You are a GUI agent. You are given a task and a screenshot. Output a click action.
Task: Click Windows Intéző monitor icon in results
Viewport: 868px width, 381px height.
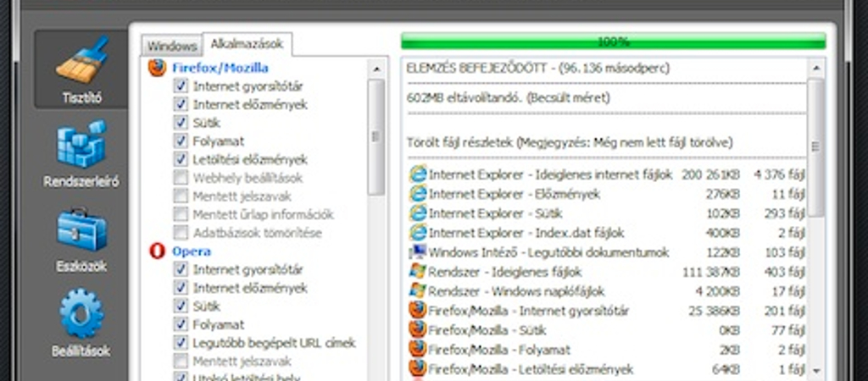[x=418, y=252]
